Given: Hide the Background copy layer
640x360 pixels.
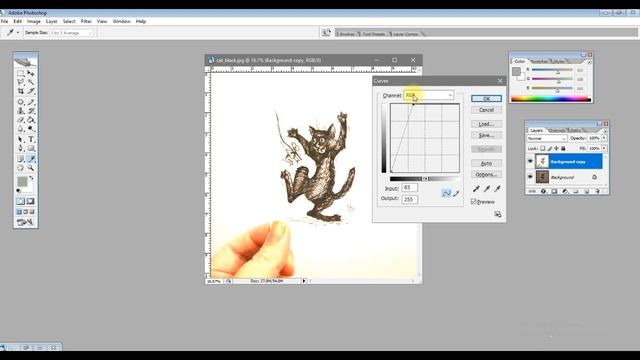Looking at the screenshot, I should pos(530,161).
